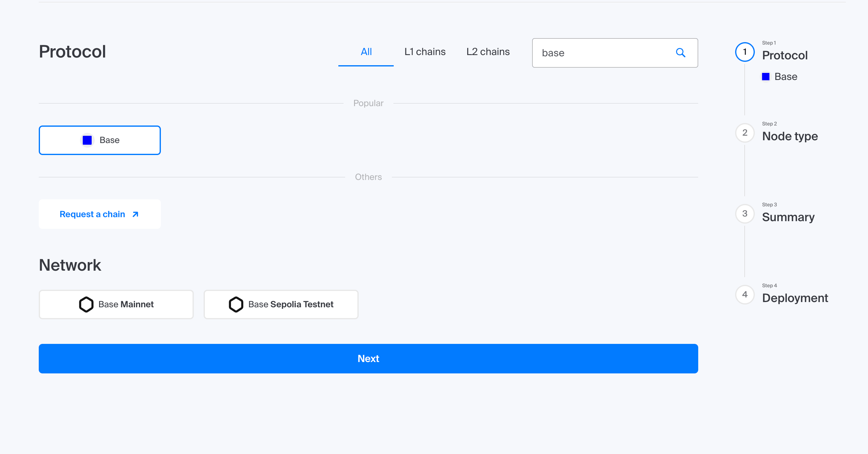
Task: Click the search magnifier icon
Action: [680, 53]
